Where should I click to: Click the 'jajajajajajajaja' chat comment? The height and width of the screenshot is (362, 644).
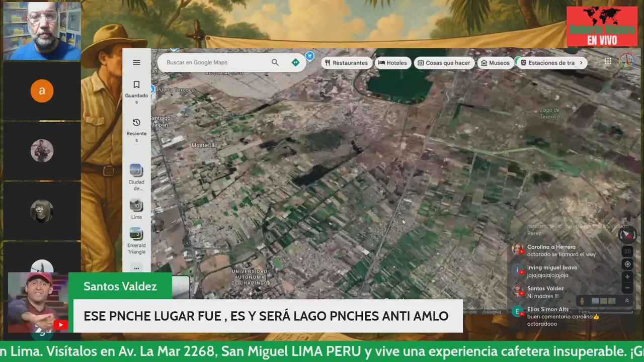click(547, 275)
